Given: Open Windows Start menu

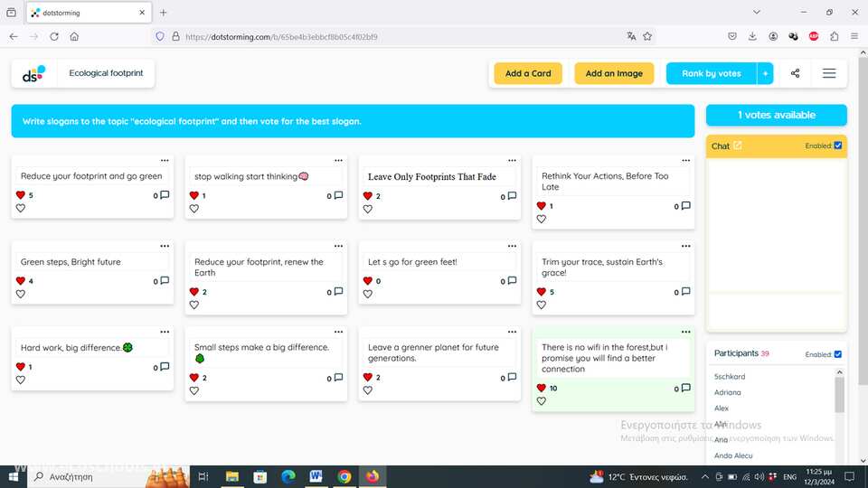Looking at the screenshot, I should [14, 476].
